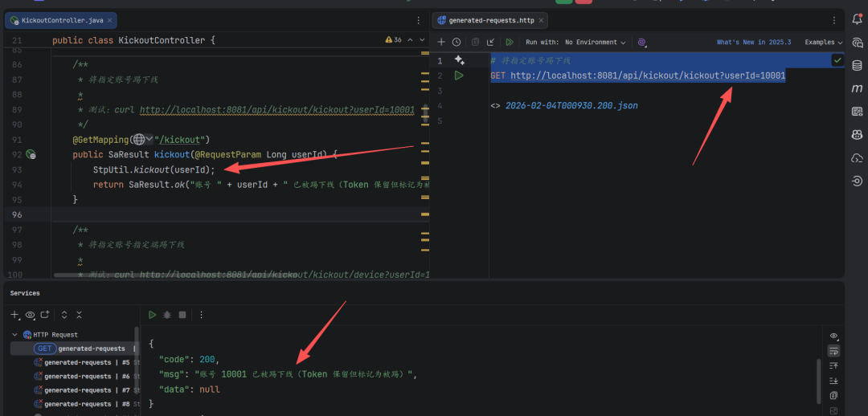Toggle Services view options eye icon
This screenshot has height=416, width=868.
pos(30,315)
